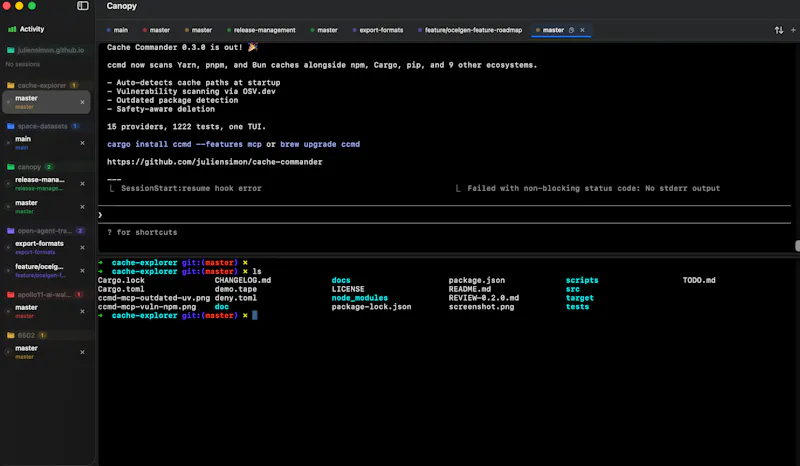Screen dimensions: 800x466
Task: Click the sort arrows icon in tab bar
Action: coord(779,30)
